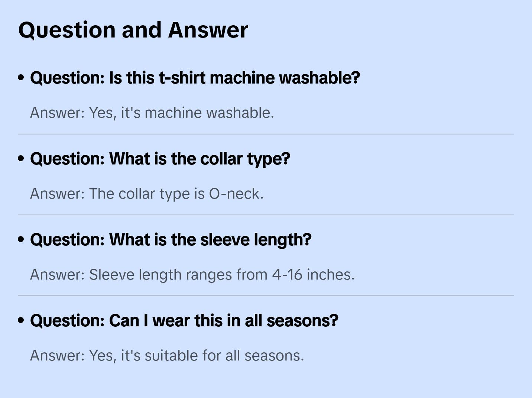This screenshot has height=398, width=532.
Task: Click the divider below the sleeve length answer
Action: tap(266, 296)
